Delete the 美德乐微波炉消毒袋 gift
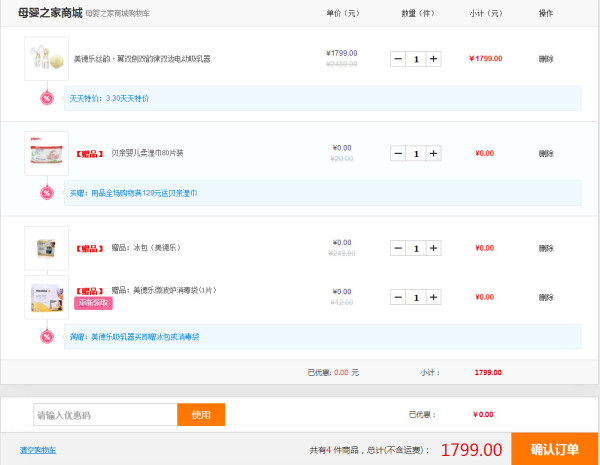This screenshot has width=600, height=465. click(546, 297)
